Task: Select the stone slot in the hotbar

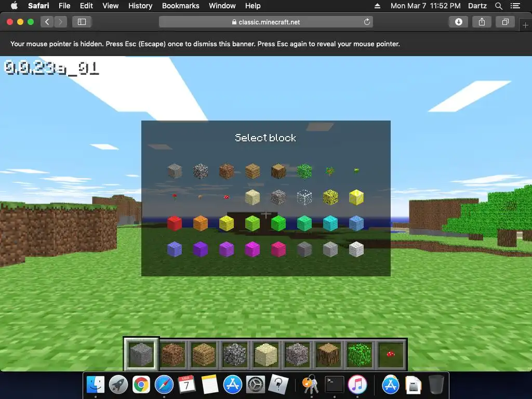Action: (x=141, y=354)
